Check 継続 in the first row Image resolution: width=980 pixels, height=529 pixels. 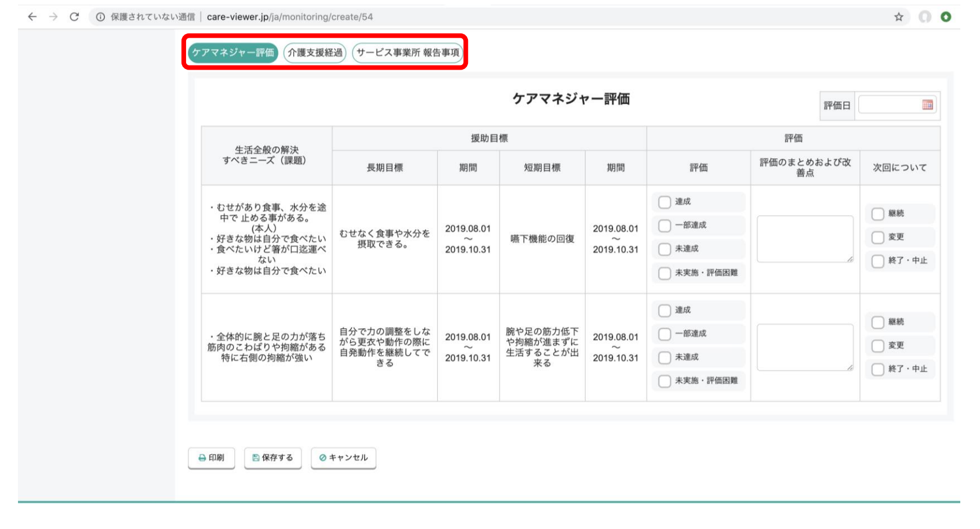[878, 214]
